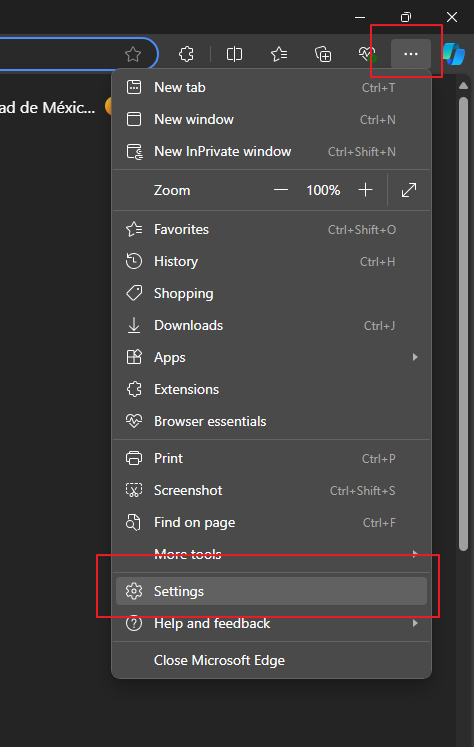Viewport: 474px width, 747px height.
Task: Click the New InPrivate window icon
Action: [x=134, y=151]
